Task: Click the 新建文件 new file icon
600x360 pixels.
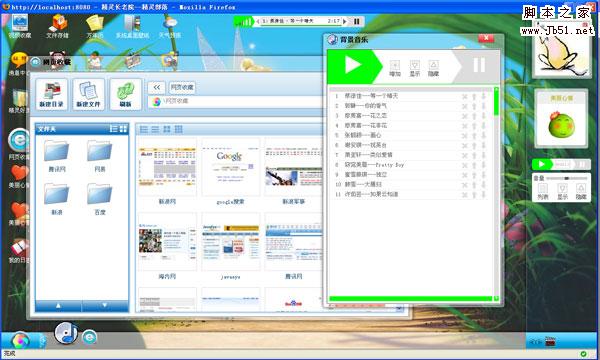Action: pos(88,94)
